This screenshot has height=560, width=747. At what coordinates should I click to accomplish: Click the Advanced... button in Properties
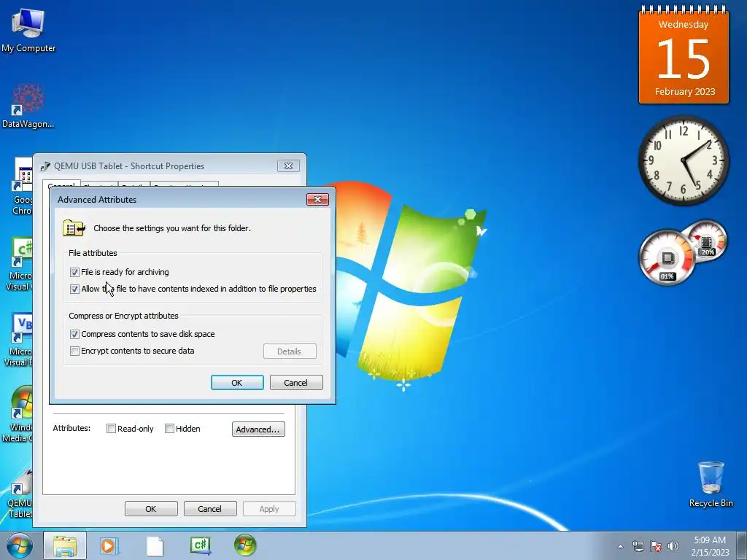coord(258,429)
